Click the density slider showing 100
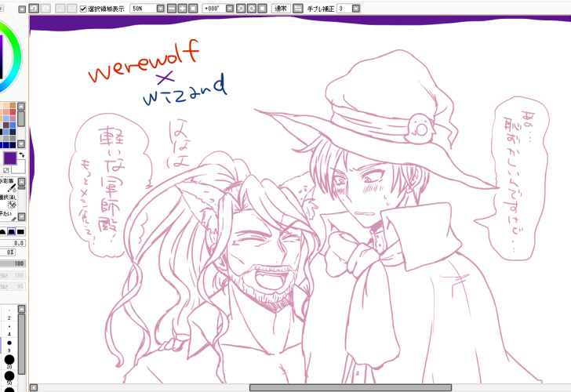The height and width of the screenshot is (392, 571). 13,263
